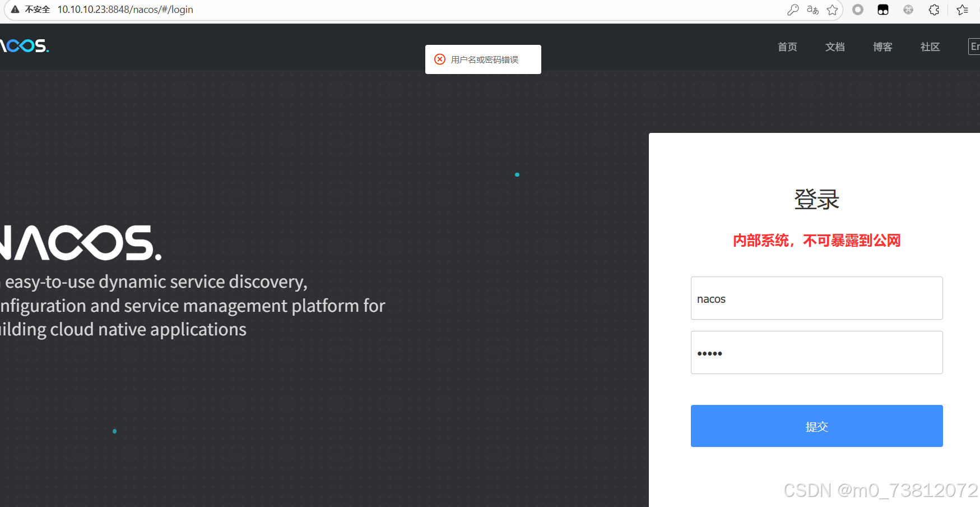Click the not secure warning icon
Viewport: 980px width, 507px height.
[15, 10]
